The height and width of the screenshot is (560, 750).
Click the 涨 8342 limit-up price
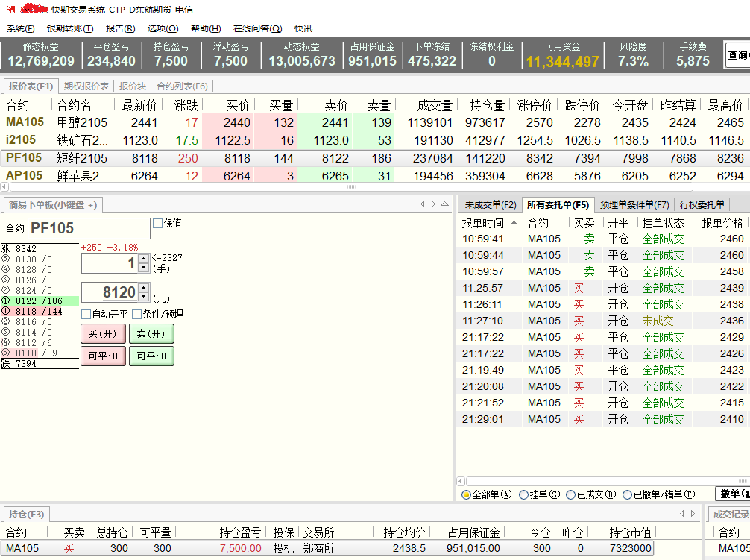tap(40, 248)
